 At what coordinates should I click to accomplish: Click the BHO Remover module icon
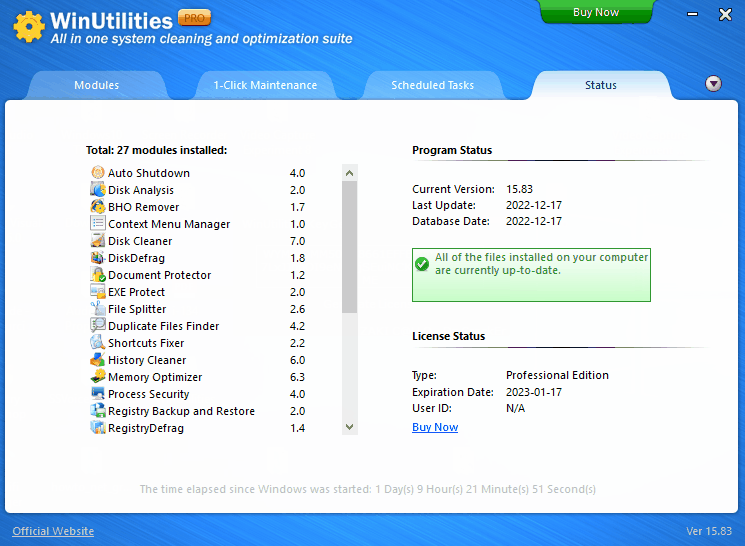pyautogui.click(x=98, y=207)
